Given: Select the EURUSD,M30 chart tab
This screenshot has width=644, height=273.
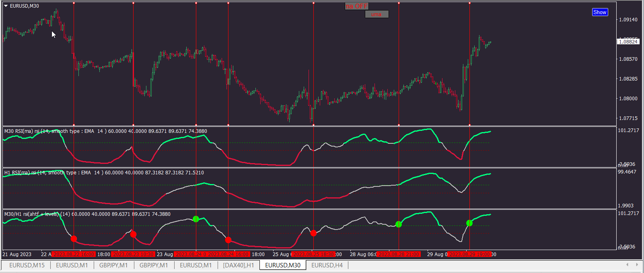Looking at the screenshot, I should click(283, 265).
